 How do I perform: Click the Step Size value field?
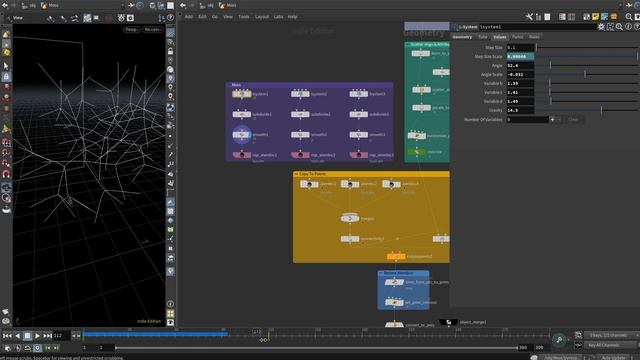[x=520, y=47]
